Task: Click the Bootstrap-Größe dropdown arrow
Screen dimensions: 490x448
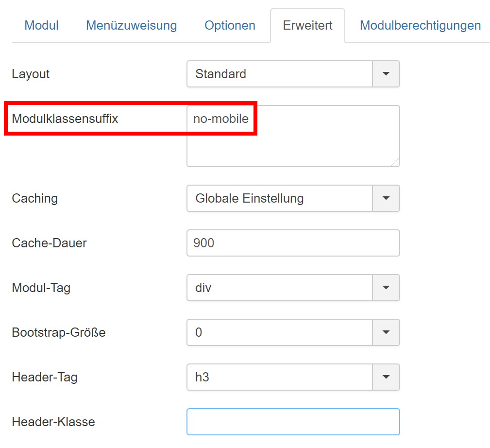Action: 386,332
